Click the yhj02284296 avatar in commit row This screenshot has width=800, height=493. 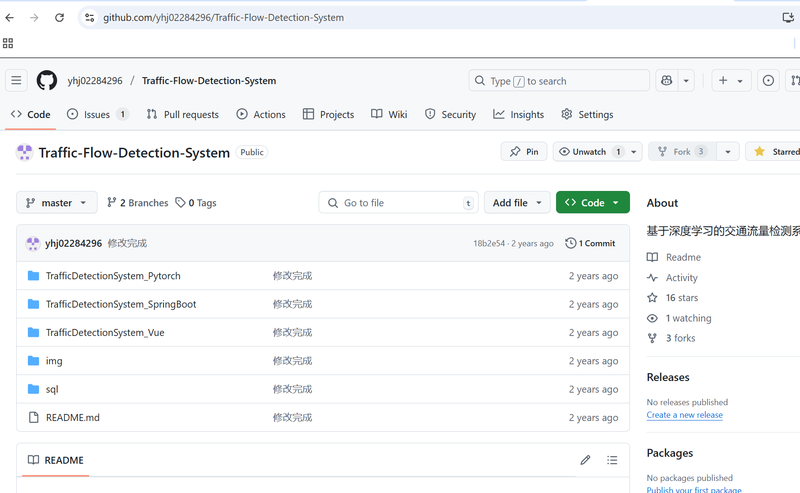click(x=33, y=243)
